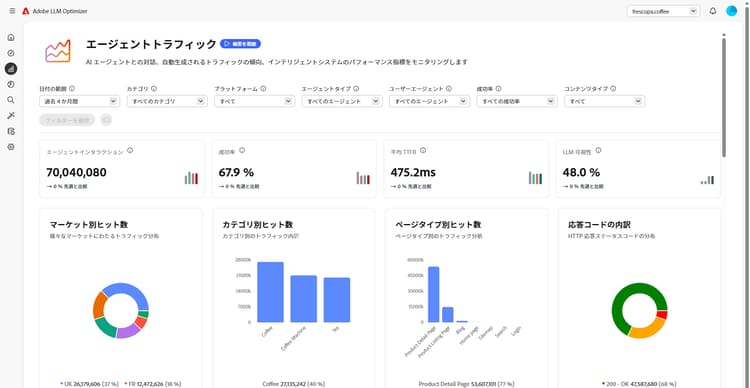
Task: Show info icon on 成功率 metric card
Action: [242, 150]
